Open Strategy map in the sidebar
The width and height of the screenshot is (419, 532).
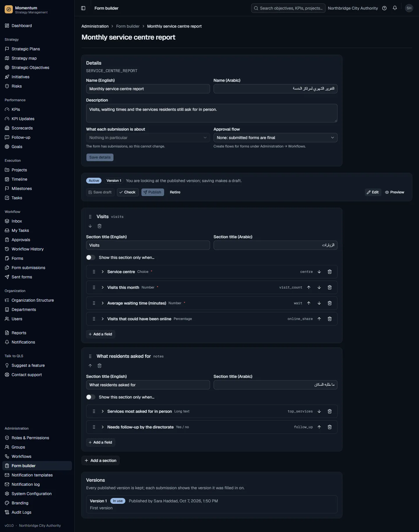click(37, 58)
